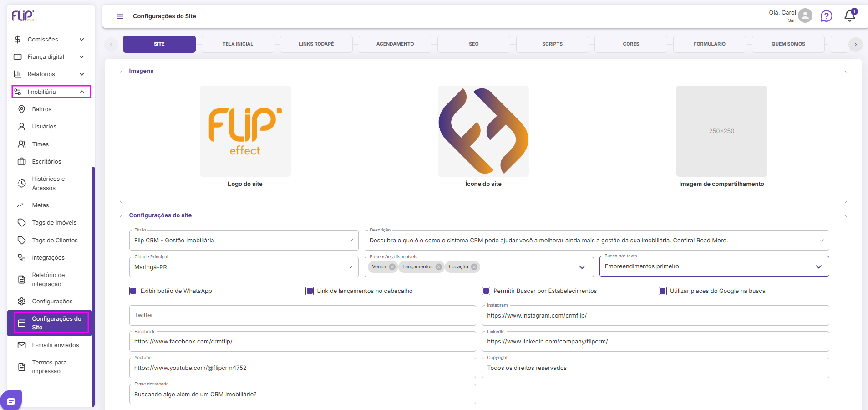
Task: Click the Usuários person icon
Action: point(21,127)
